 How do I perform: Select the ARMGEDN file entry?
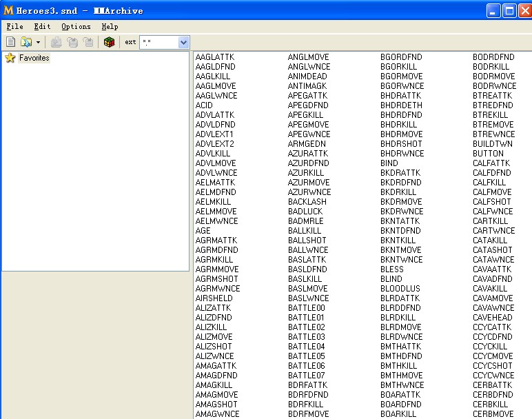[307, 144]
